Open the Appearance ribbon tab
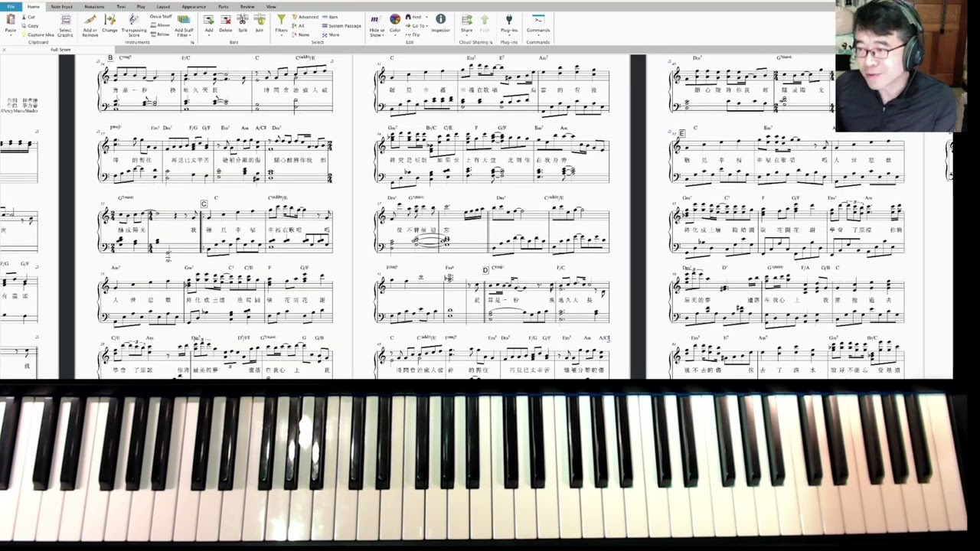 [194, 7]
